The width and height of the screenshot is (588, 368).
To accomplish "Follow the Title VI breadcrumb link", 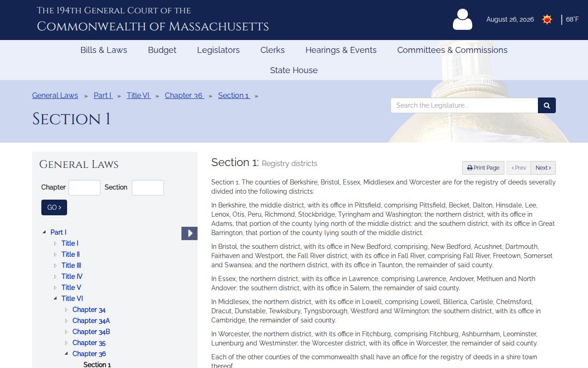I will (x=139, y=96).
